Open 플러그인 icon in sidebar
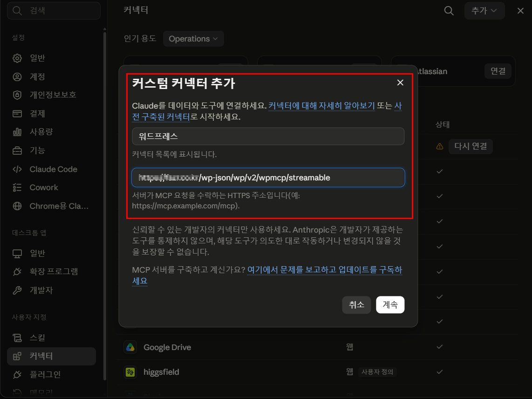Image resolution: width=532 pixels, height=399 pixels. point(17,375)
